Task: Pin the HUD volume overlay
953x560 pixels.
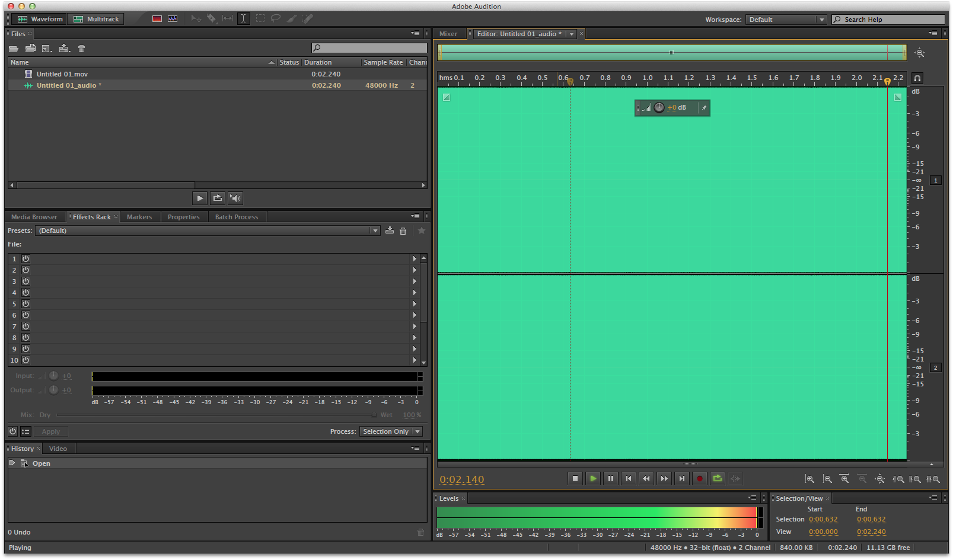Action: tap(704, 108)
